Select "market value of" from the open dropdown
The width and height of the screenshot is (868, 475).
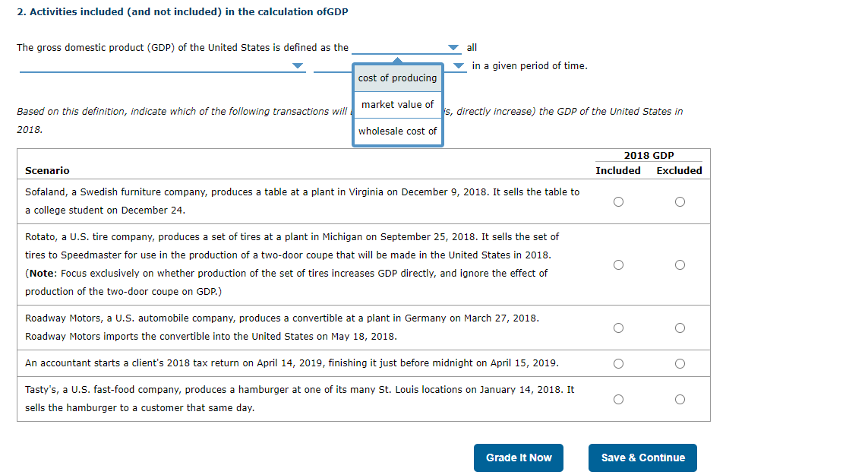(x=396, y=104)
